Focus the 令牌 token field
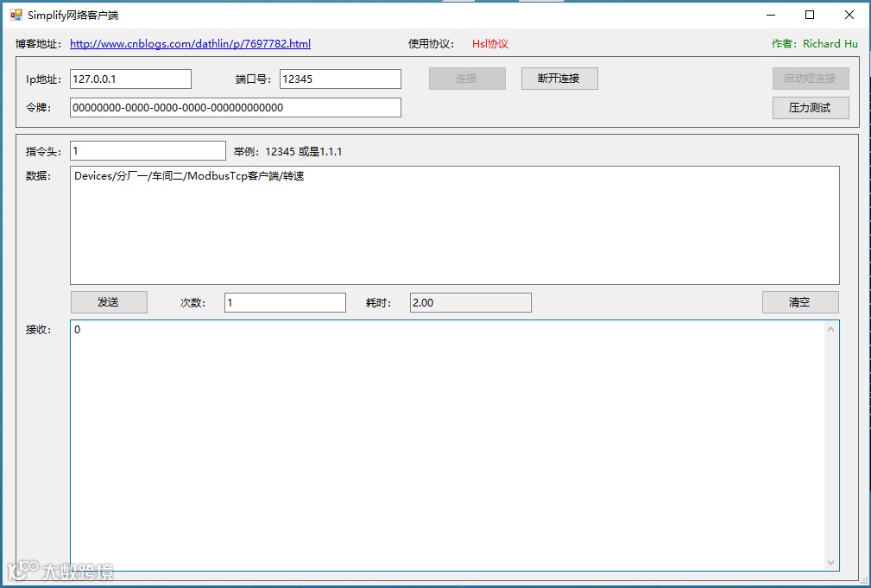The height and width of the screenshot is (588, 871). [236, 108]
